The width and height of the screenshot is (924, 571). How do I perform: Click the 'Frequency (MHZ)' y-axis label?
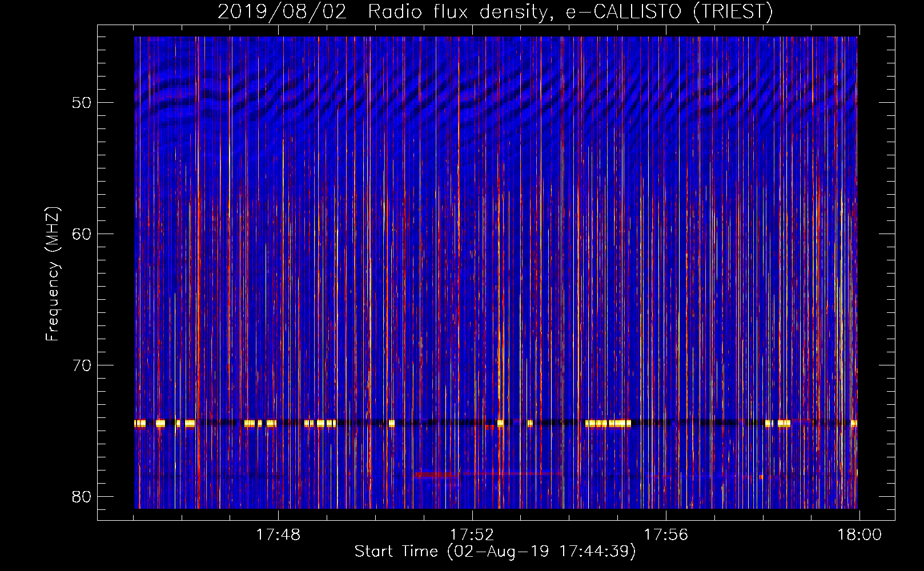pyautogui.click(x=52, y=274)
